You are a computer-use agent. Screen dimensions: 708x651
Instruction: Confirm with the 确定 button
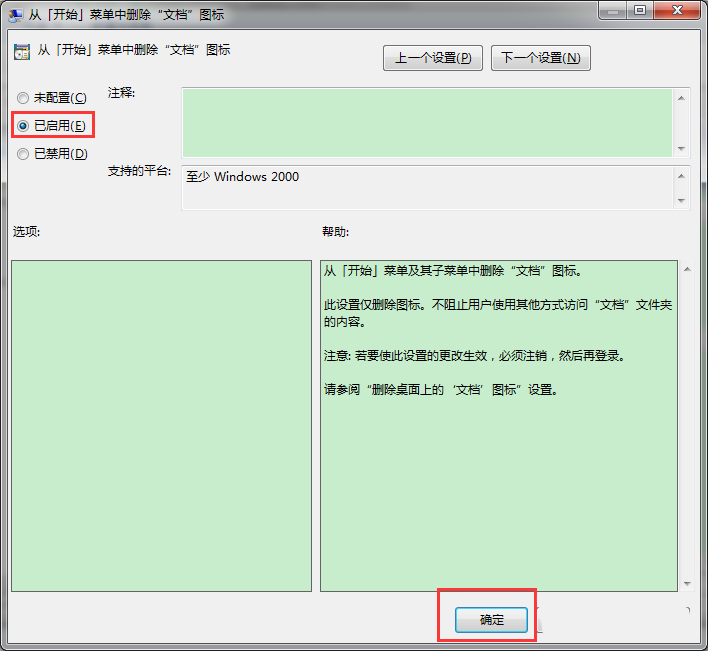(491, 620)
